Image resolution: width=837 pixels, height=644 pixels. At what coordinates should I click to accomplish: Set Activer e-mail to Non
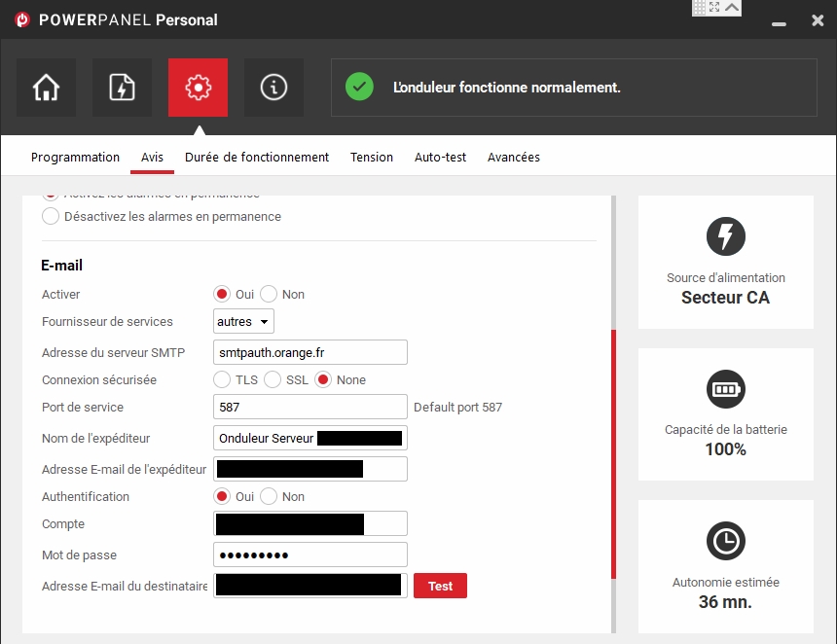tap(269, 294)
